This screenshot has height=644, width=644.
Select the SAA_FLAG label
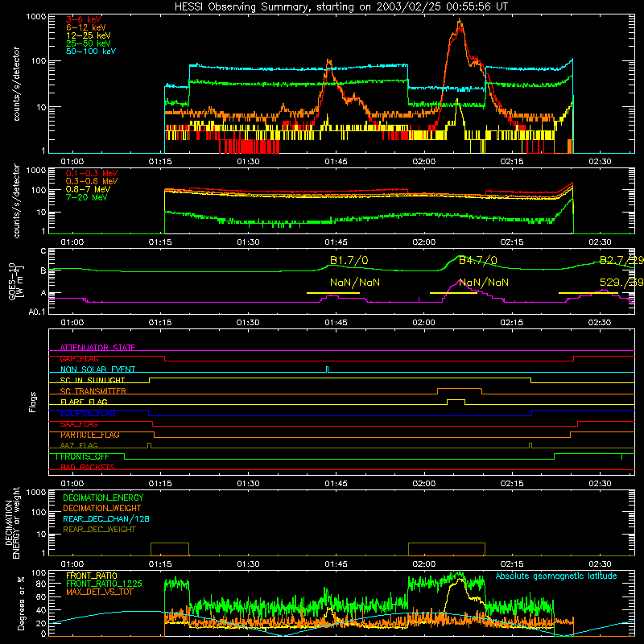[79, 424]
